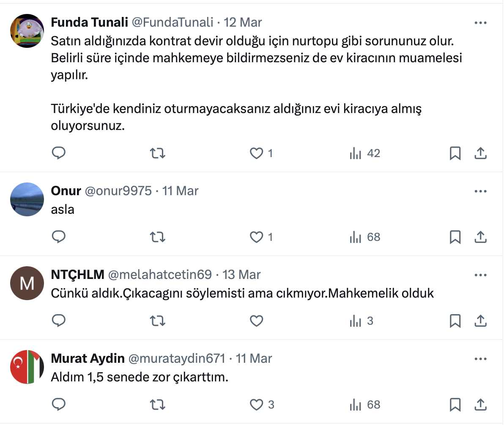The height and width of the screenshot is (425, 504).
Task: Reply to Onur's "asla" tweet
Action: pyautogui.click(x=58, y=237)
